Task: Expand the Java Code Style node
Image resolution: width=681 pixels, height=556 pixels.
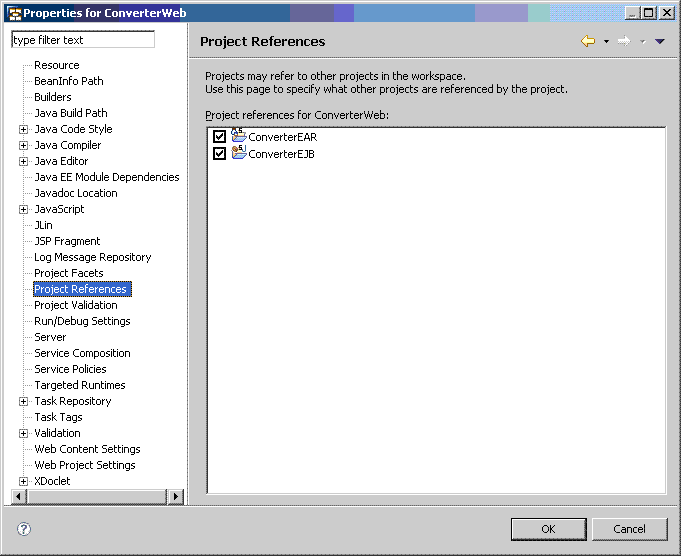Action: [24, 129]
